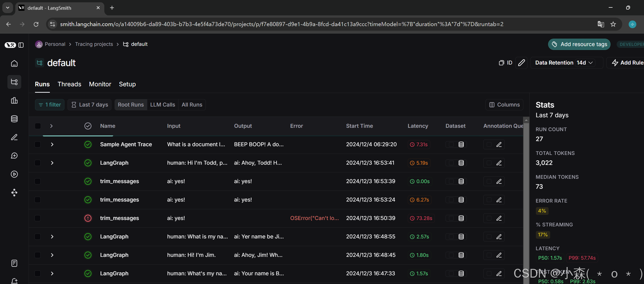Select the Sample Agent Trace row checkbox
This screenshot has width=644, height=284.
pos(38,144)
